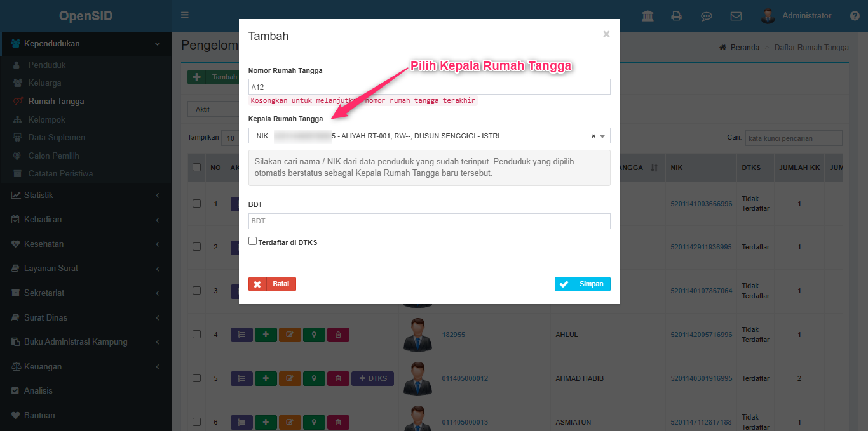
Task: Open the envelope mail icon in header
Action: click(736, 16)
